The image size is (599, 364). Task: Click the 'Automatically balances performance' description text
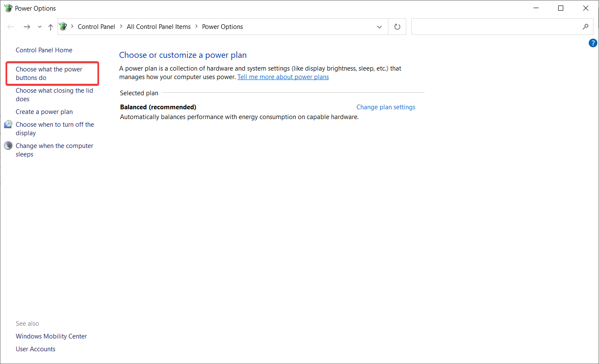coord(239,117)
